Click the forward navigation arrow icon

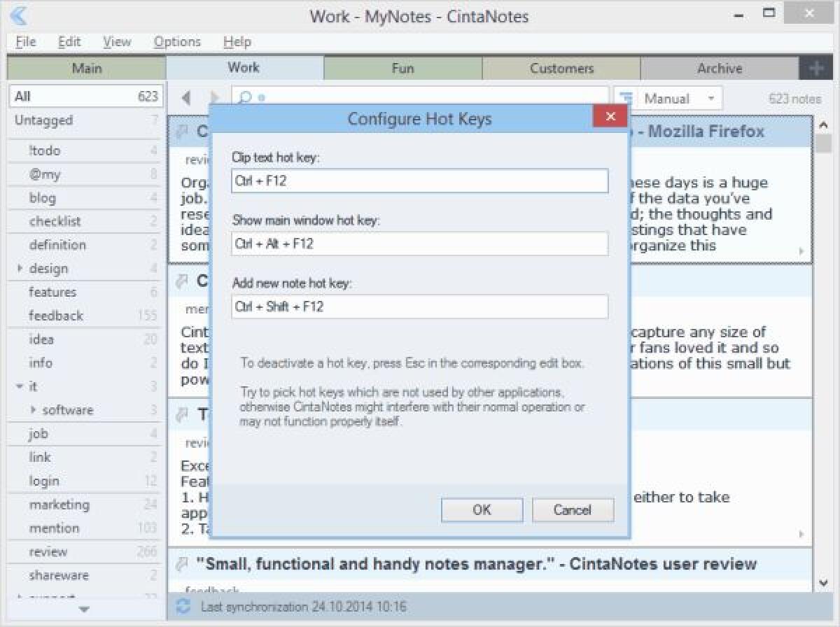tap(213, 97)
